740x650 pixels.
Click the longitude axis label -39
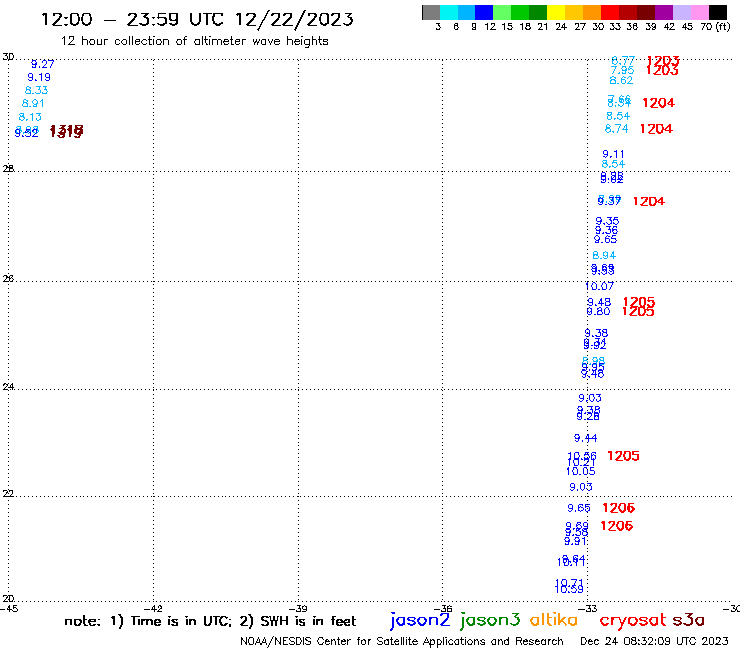(298, 608)
